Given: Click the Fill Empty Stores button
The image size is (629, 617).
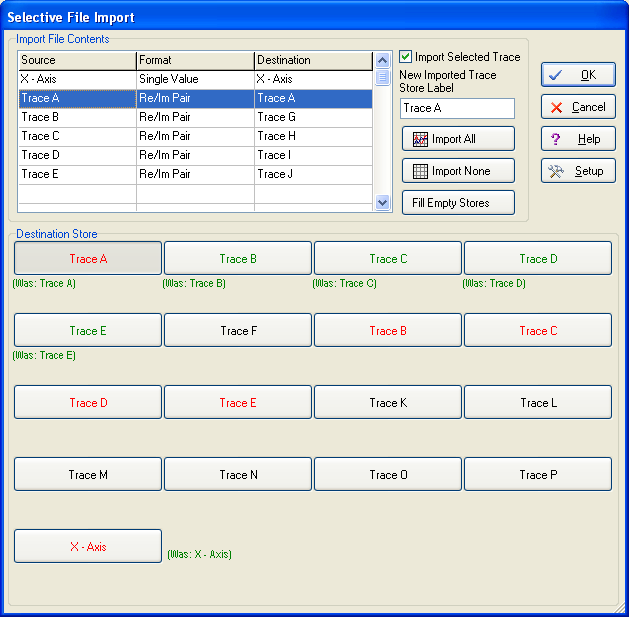Looking at the screenshot, I should pyautogui.click(x=458, y=203).
